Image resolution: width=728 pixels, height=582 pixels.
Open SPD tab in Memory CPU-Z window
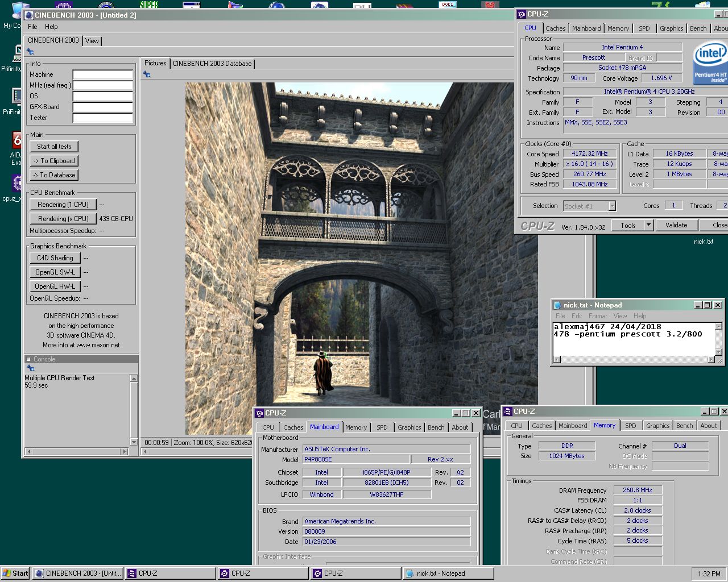tap(631, 426)
